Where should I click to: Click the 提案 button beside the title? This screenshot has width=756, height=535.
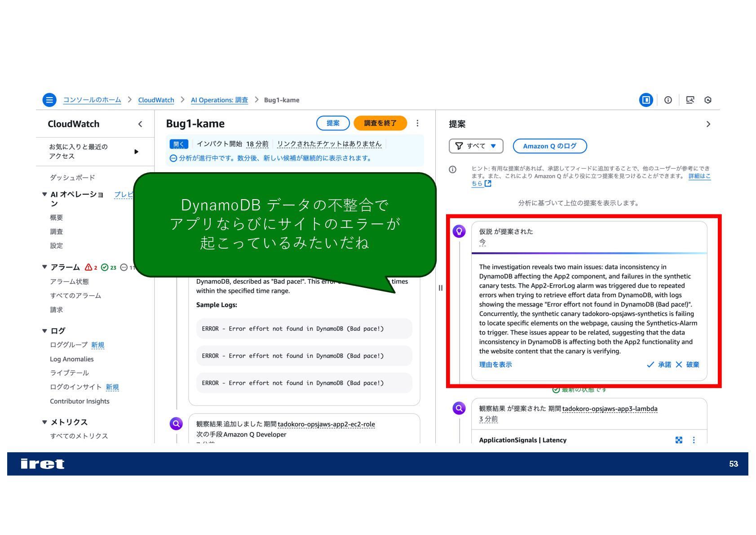pos(333,123)
